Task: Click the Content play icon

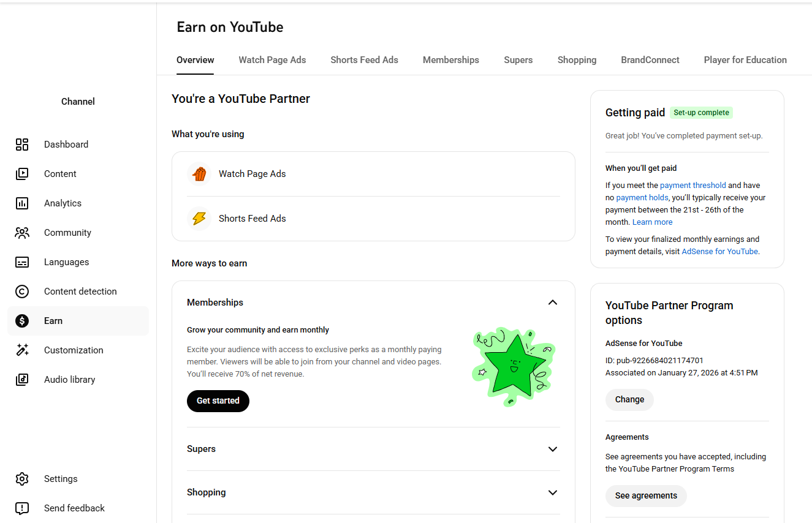Action: (x=22, y=174)
